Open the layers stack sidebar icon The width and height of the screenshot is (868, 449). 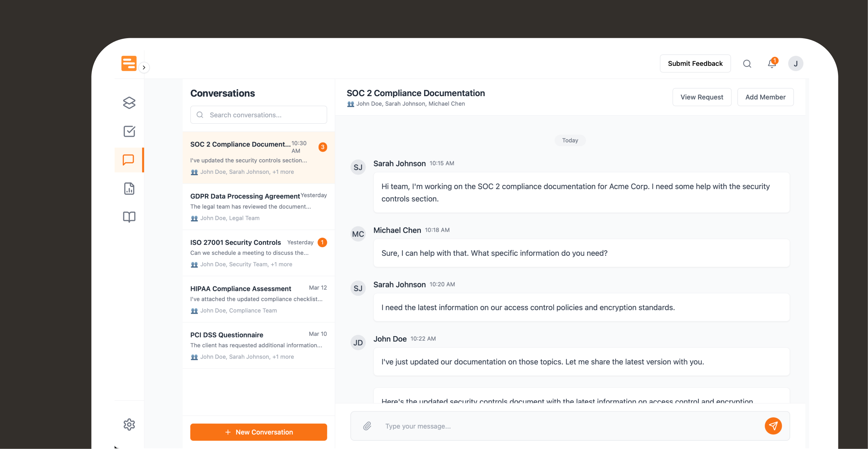tap(129, 103)
